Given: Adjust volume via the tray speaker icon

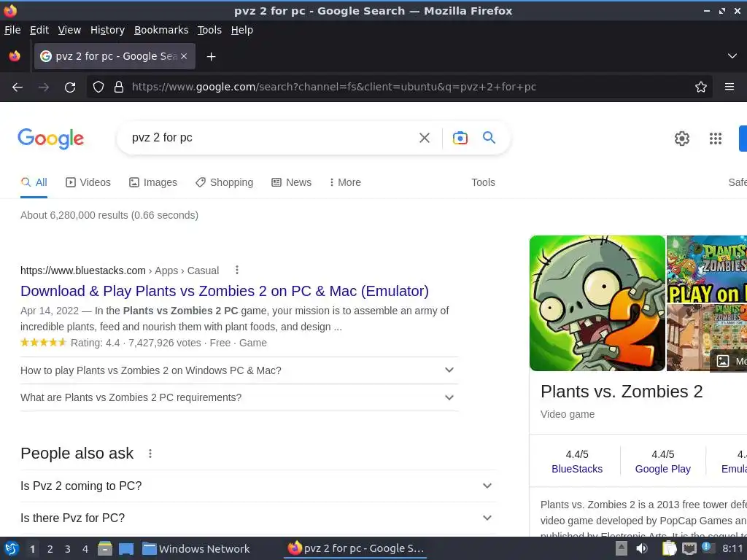Looking at the screenshot, I should (x=642, y=548).
